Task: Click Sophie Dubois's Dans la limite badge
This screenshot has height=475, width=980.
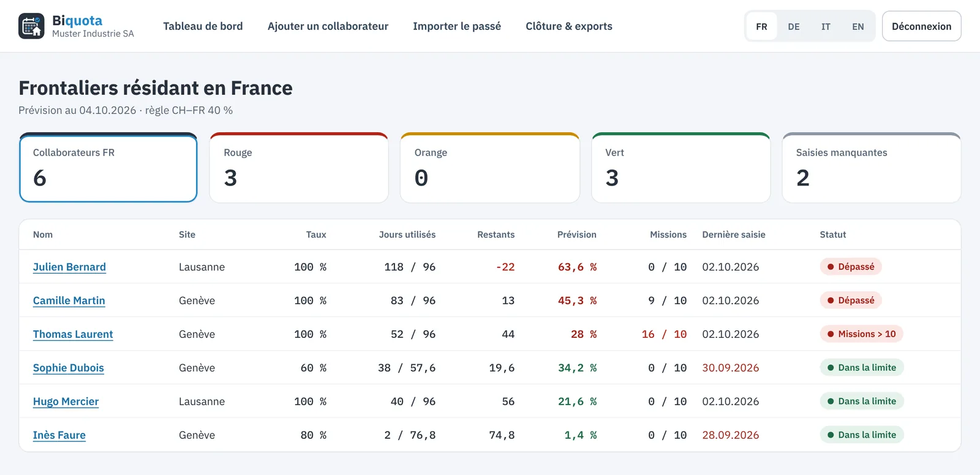Action: pyautogui.click(x=862, y=368)
